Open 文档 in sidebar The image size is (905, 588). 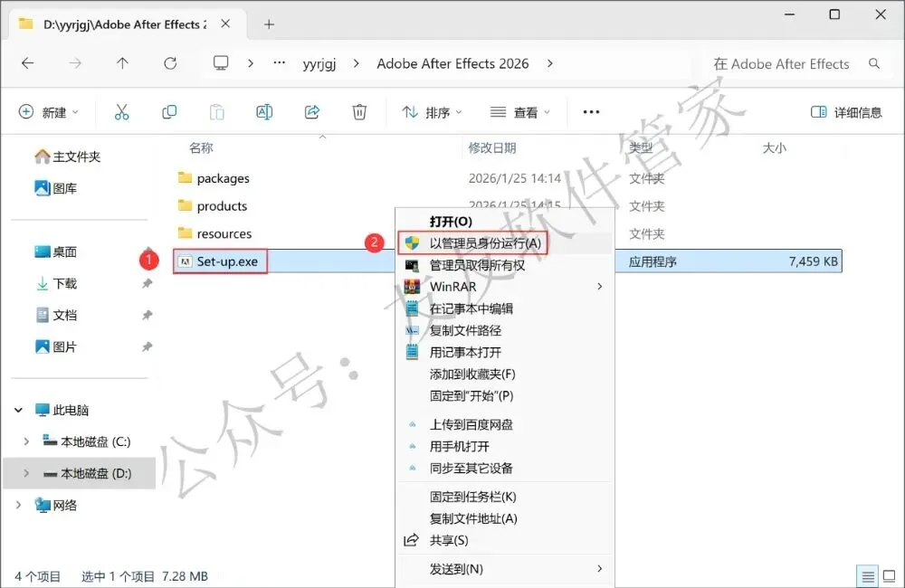(x=56, y=315)
